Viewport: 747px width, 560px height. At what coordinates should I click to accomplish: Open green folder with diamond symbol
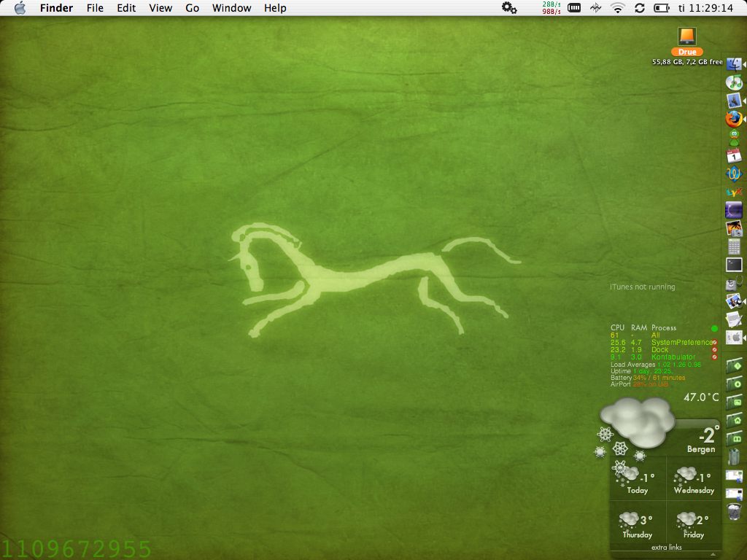tap(734, 366)
